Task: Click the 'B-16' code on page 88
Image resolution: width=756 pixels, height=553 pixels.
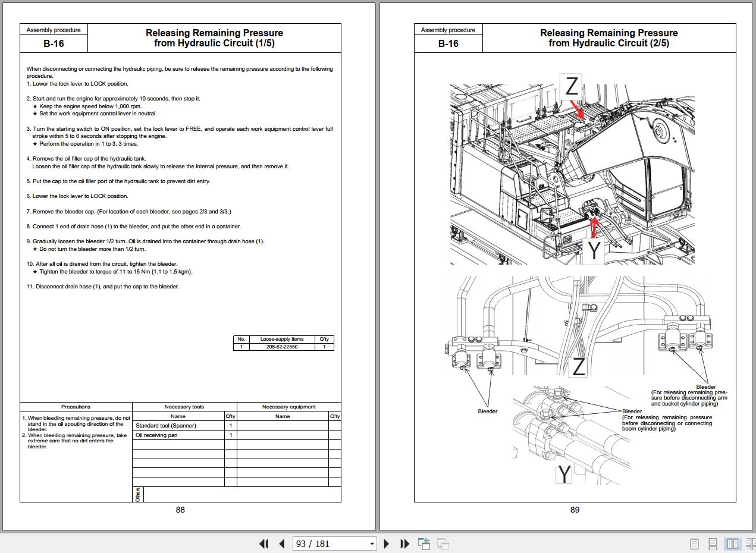Action: coord(54,43)
